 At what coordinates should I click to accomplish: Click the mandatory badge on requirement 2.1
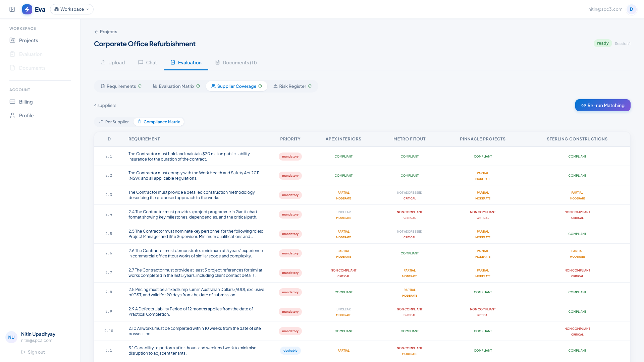coord(290,157)
